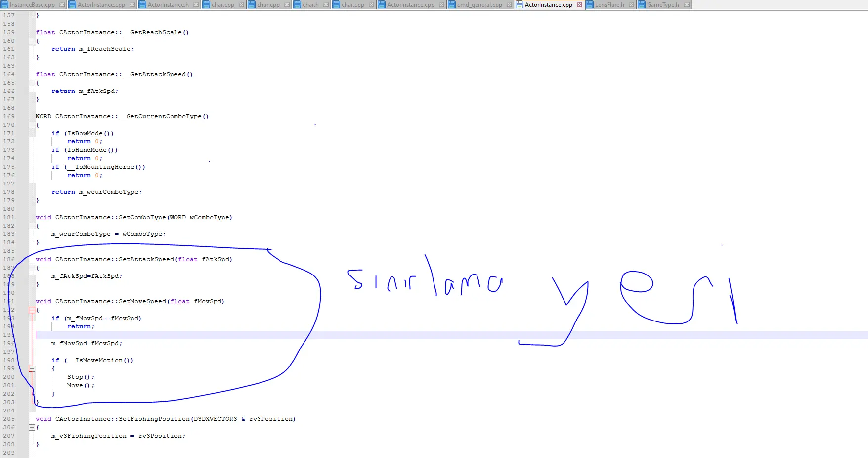Collapse the __GetCurrentComboType function fold
Image resolution: width=868 pixels, height=458 pixels.
pyautogui.click(x=32, y=125)
